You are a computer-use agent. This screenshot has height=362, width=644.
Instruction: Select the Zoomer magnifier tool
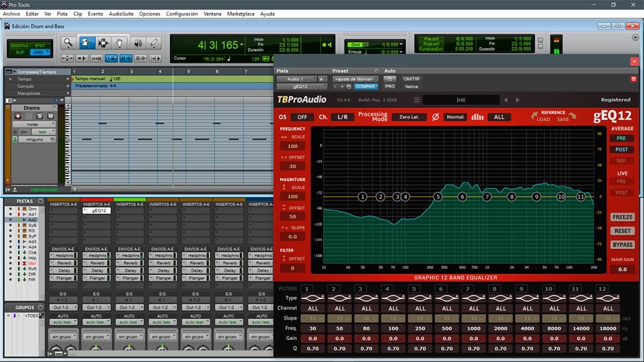point(68,43)
